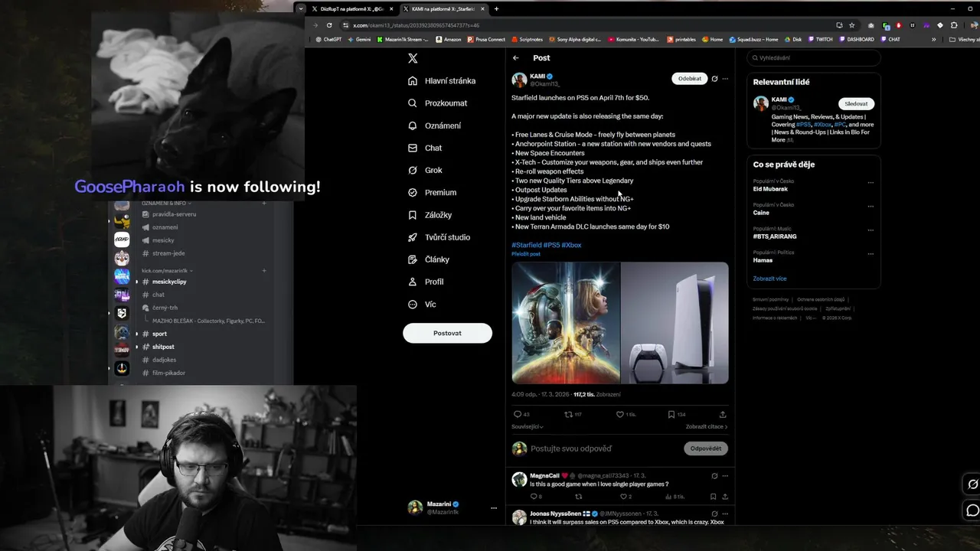Open Discord channel mesickyclipy
This screenshot has width=980, height=551.
point(169,282)
